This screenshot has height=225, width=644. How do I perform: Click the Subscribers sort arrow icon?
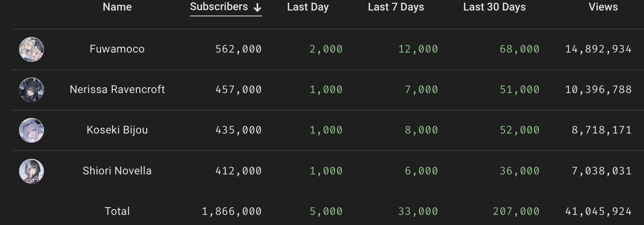click(x=257, y=7)
